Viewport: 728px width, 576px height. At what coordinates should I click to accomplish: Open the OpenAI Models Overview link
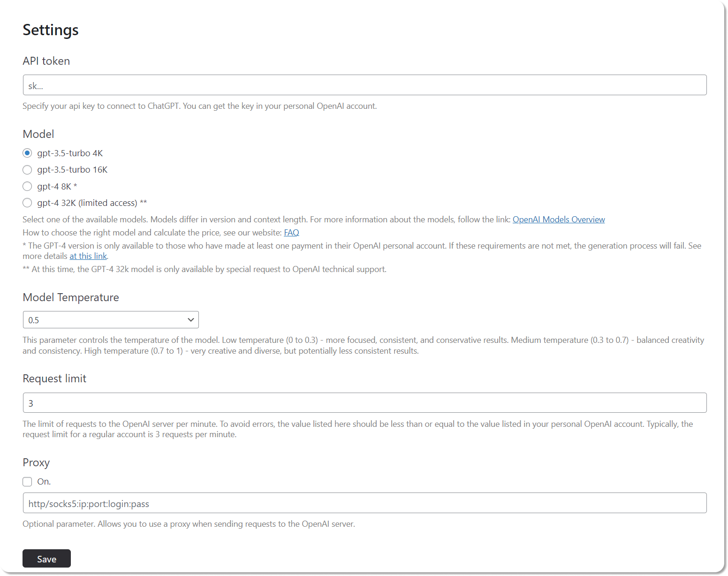(559, 220)
